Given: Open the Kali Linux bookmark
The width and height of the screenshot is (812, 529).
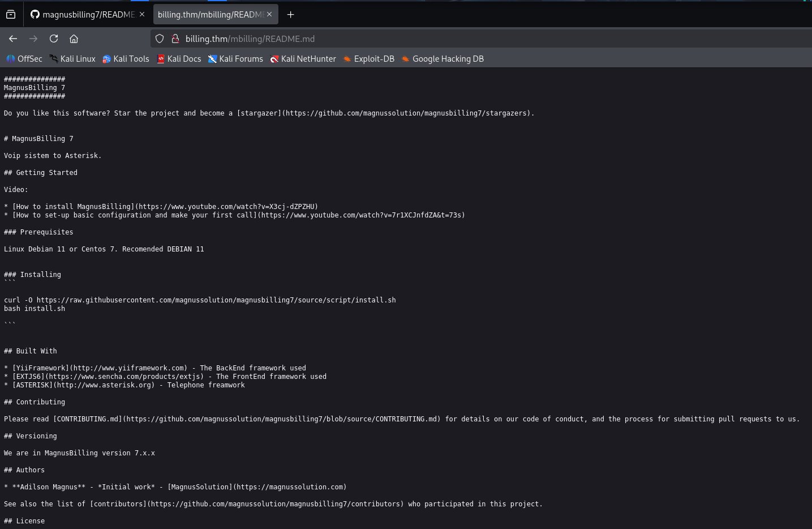Looking at the screenshot, I should [x=72, y=59].
